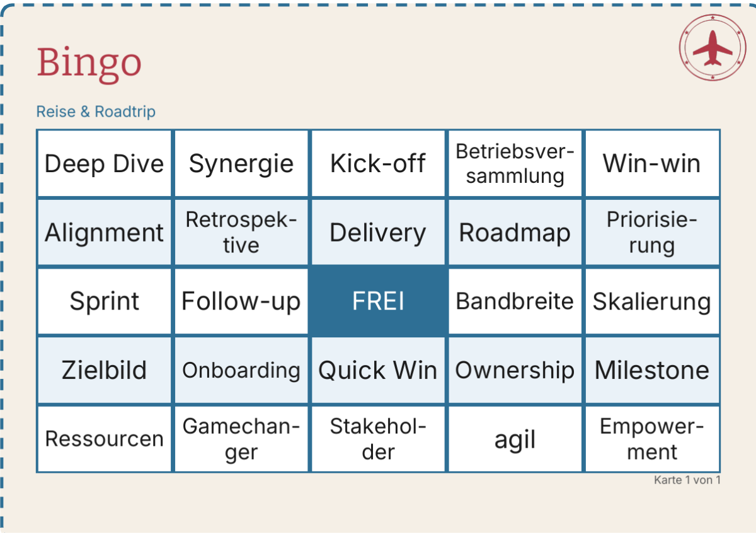Viewport: 756px width, 536px height.
Task: Tick off the Retrospektive cell
Action: [x=241, y=233]
